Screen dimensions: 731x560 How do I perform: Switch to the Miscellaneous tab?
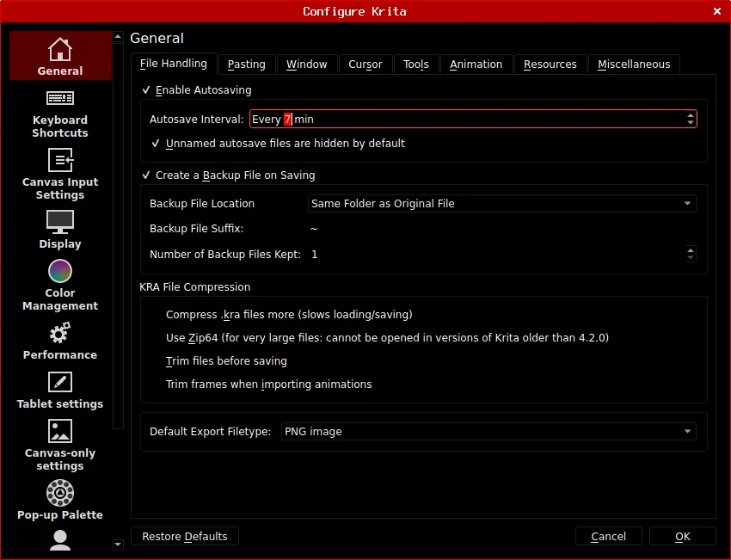(634, 65)
